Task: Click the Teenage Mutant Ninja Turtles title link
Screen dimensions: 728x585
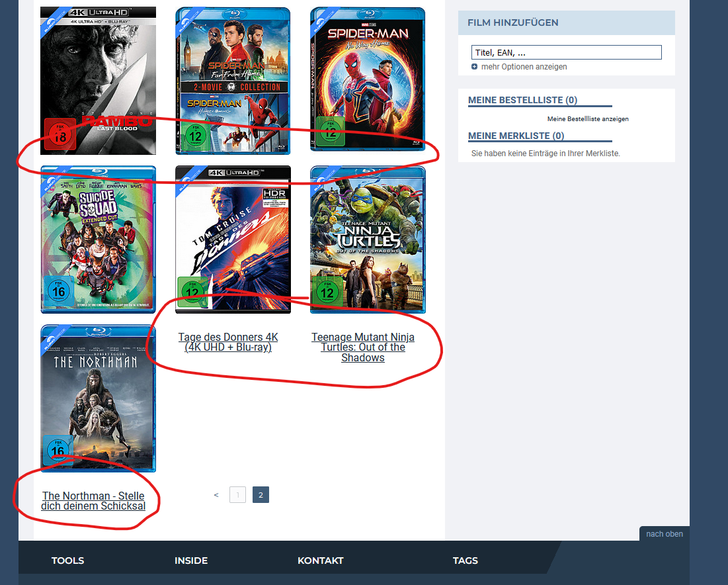Action: pos(362,347)
